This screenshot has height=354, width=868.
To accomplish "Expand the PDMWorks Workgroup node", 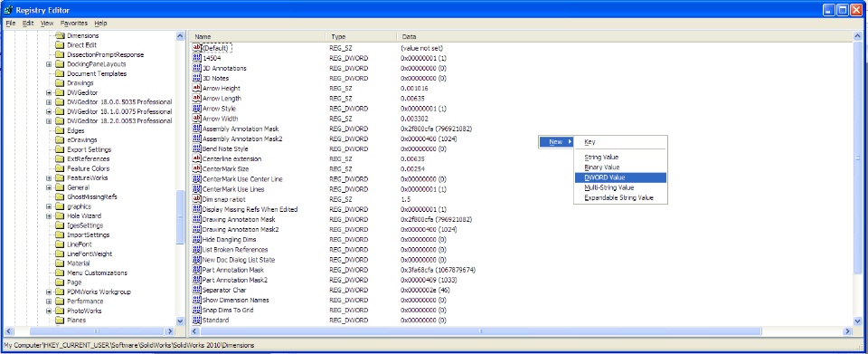I will (49, 292).
